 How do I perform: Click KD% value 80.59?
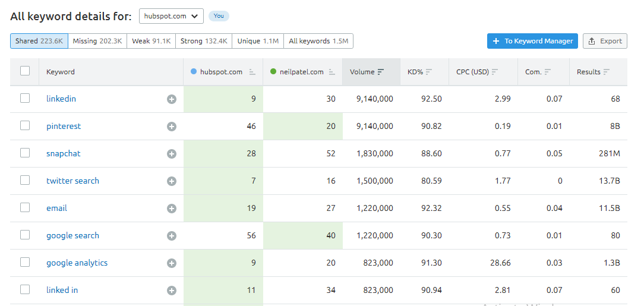point(432,181)
